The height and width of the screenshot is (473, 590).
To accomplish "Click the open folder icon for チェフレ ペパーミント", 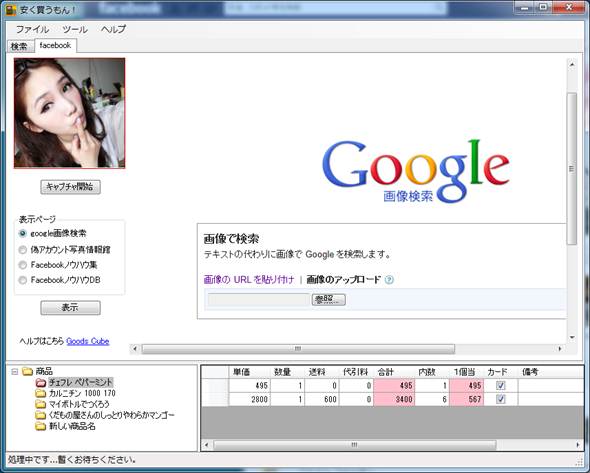I will tap(41, 383).
